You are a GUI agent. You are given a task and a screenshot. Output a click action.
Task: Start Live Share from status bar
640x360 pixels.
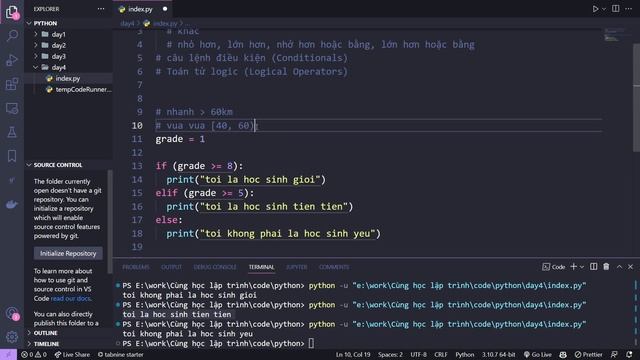pos(72,355)
